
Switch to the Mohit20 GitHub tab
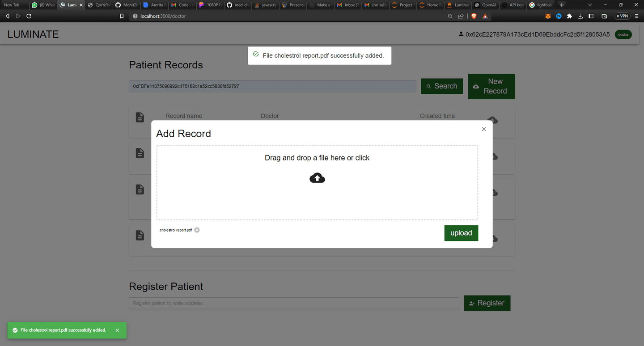tap(127, 5)
